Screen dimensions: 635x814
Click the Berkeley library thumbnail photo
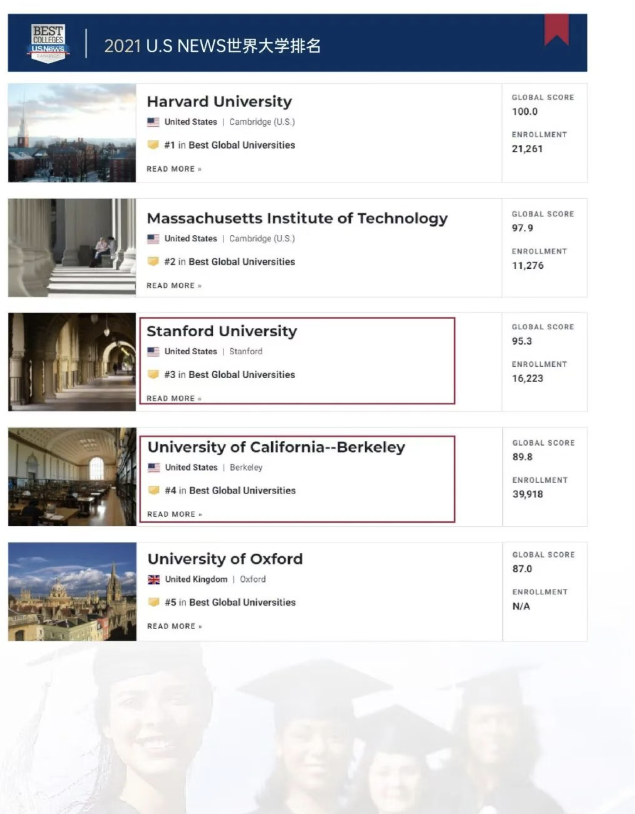tap(72, 477)
